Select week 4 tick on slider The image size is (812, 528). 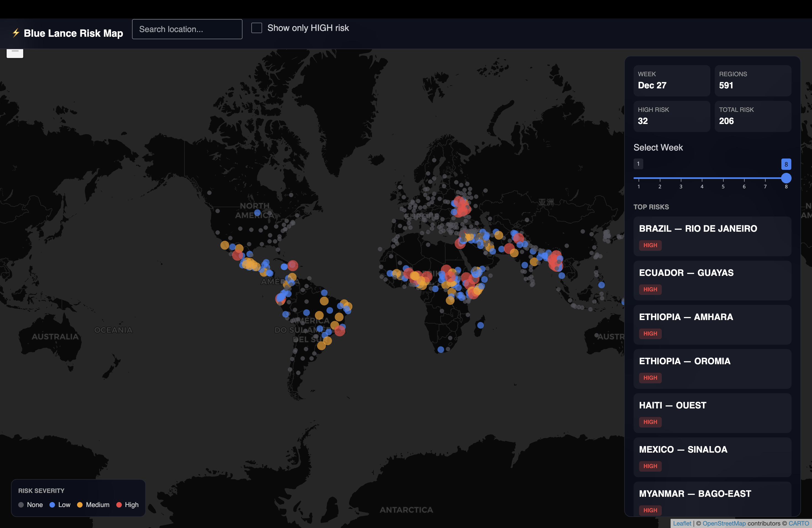coord(702,179)
